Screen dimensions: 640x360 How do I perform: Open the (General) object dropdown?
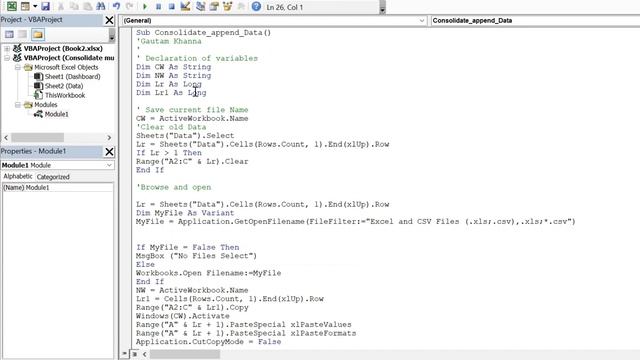[422, 20]
